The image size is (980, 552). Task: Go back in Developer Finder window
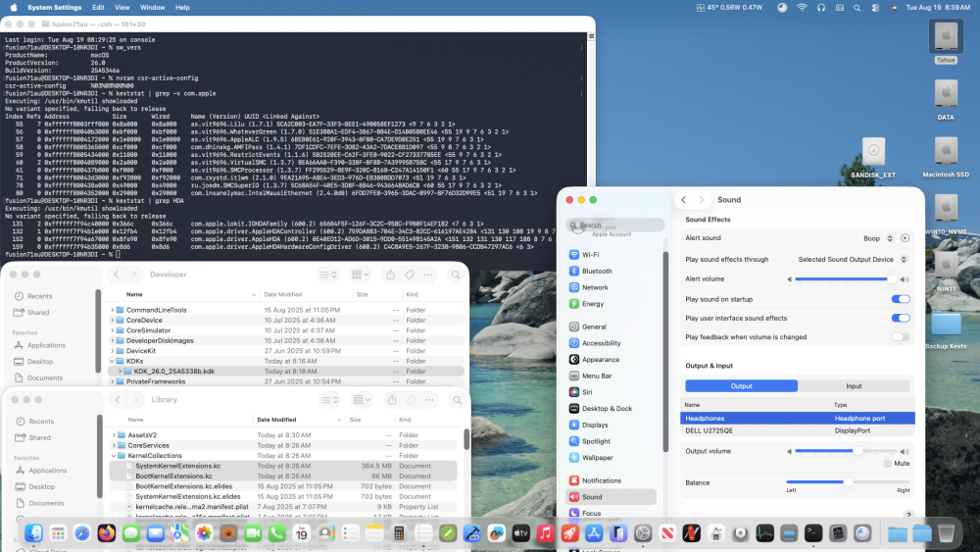tap(117, 275)
